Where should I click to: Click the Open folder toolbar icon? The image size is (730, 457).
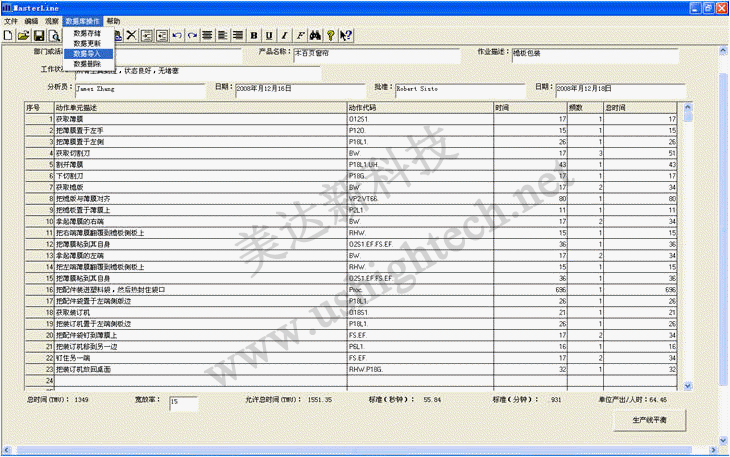coord(23,35)
